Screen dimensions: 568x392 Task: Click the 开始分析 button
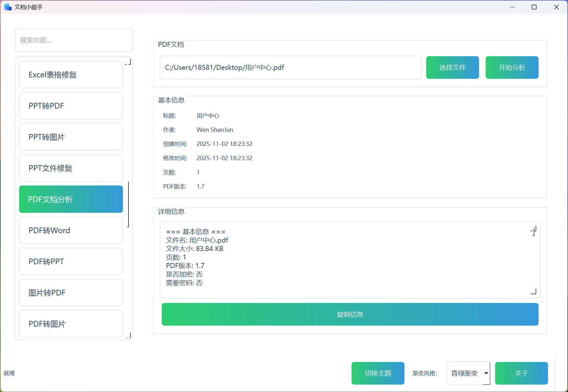point(512,67)
